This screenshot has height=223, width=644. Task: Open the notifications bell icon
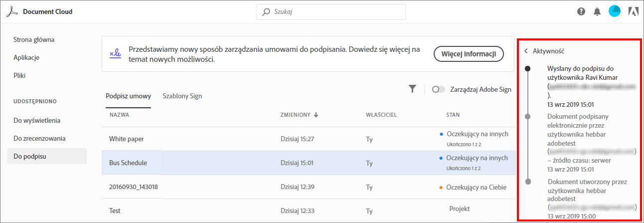(597, 11)
